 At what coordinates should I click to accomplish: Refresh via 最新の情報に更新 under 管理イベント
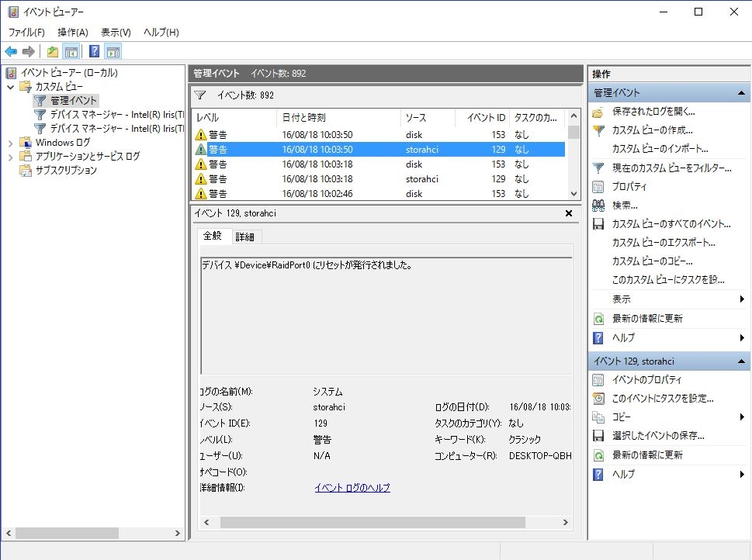coord(647,319)
